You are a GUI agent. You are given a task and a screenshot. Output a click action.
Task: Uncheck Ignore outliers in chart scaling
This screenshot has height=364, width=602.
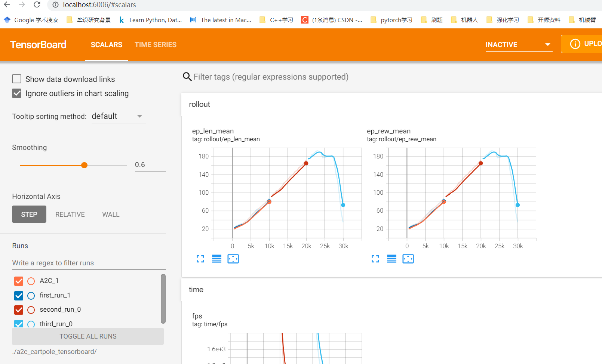click(16, 93)
